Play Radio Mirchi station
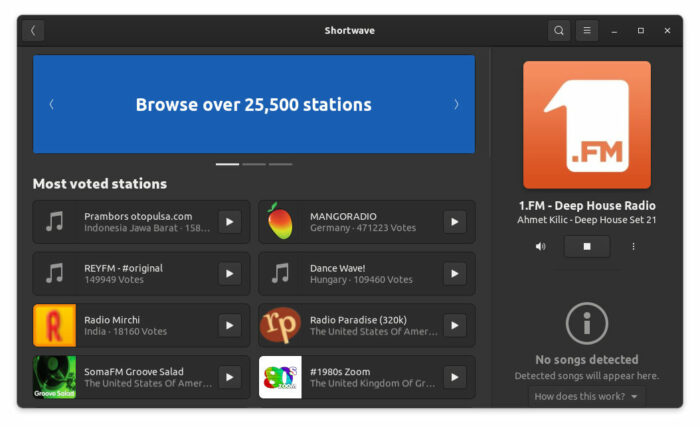Image resolution: width=700 pixels, height=427 pixels. [229, 326]
